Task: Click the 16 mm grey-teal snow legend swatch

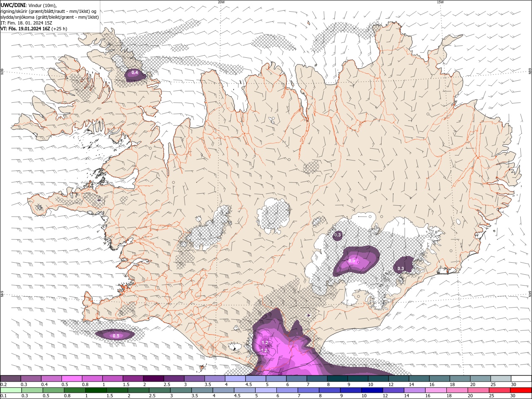Action: coord(439,379)
